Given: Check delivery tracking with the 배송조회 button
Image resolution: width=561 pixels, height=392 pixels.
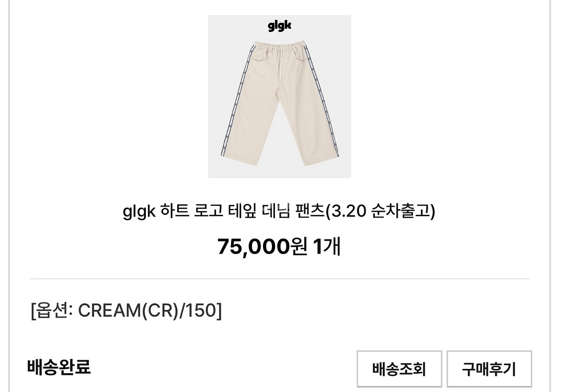Looking at the screenshot, I should click(399, 369).
